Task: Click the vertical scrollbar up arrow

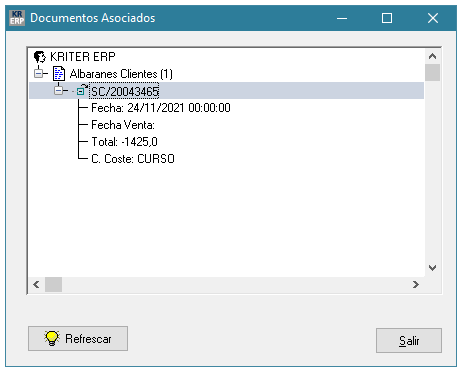Action: click(432, 56)
